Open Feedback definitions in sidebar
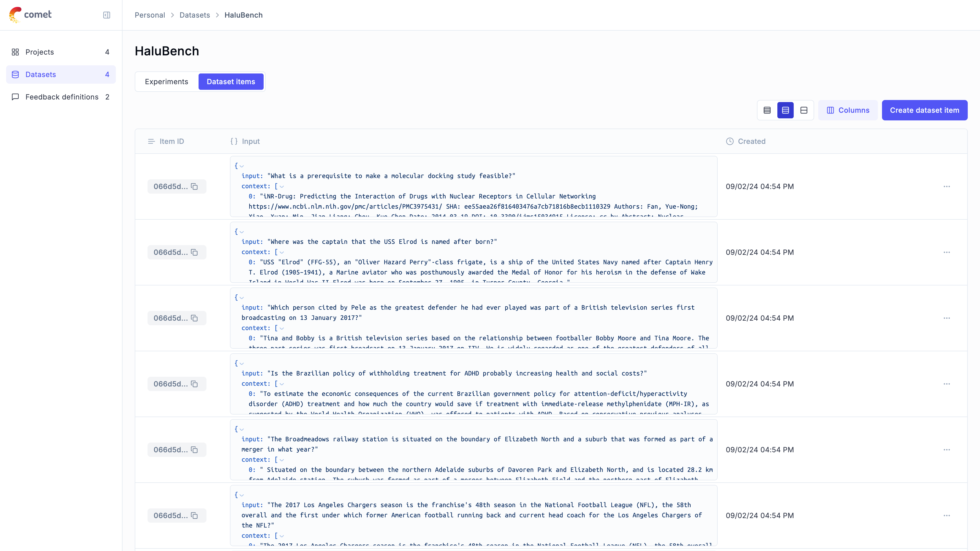The image size is (980, 551). pyautogui.click(x=61, y=97)
